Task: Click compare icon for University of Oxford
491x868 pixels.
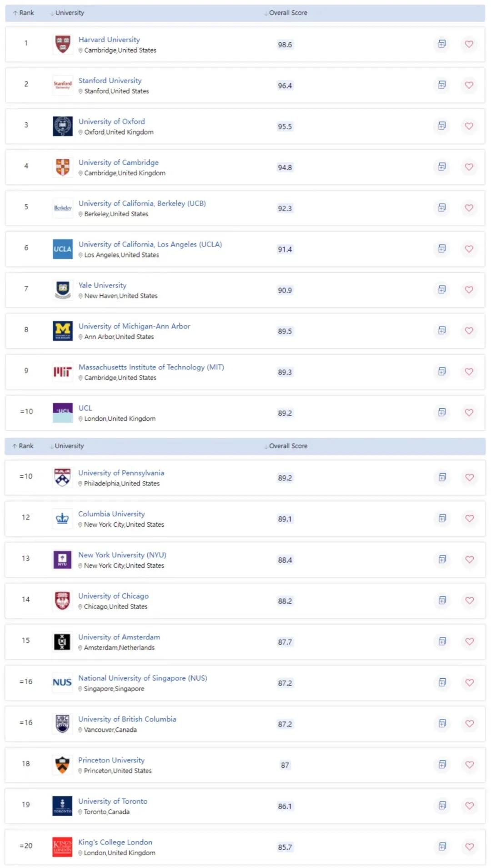Action: [441, 126]
